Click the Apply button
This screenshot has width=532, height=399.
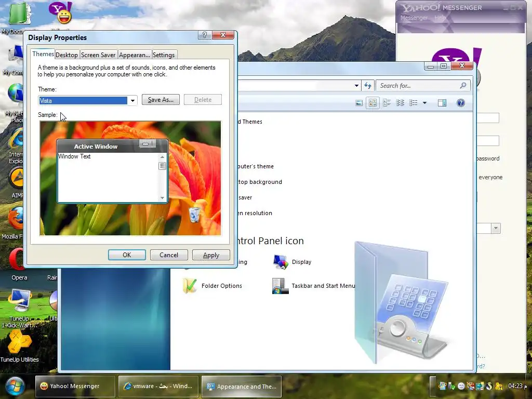pyautogui.click(x=211, y=255)
